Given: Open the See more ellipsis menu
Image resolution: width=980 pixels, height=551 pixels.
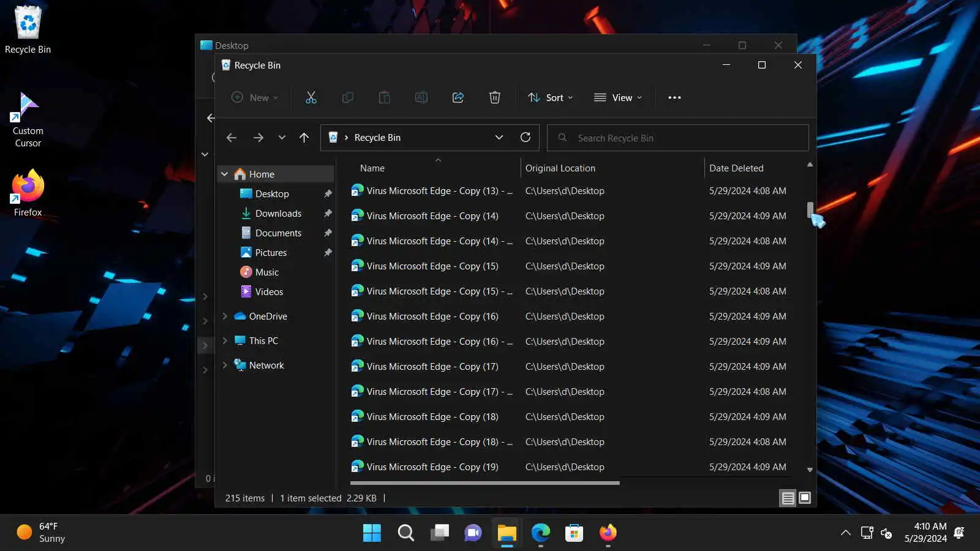Looking at the screenshot, I should [674, 97].
